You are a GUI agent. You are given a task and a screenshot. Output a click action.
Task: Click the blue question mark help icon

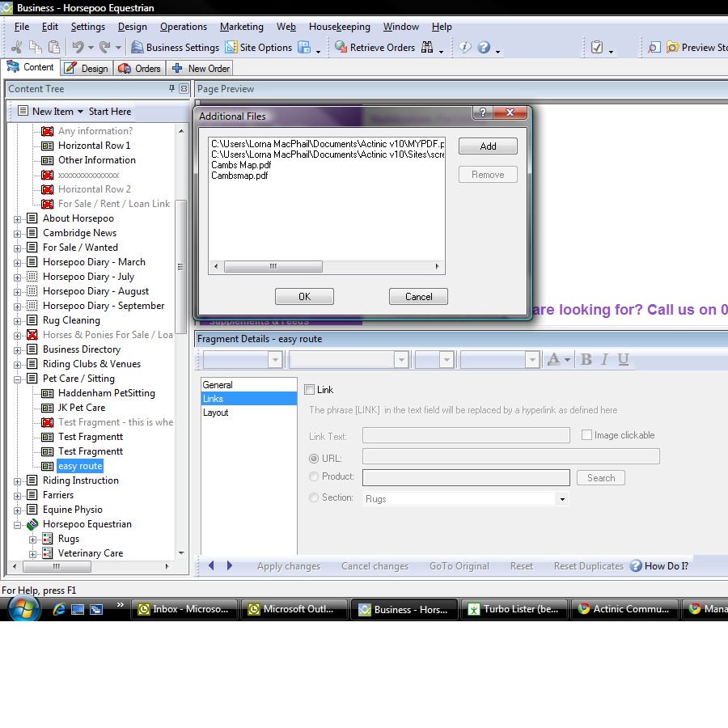(x=484, y=48)
